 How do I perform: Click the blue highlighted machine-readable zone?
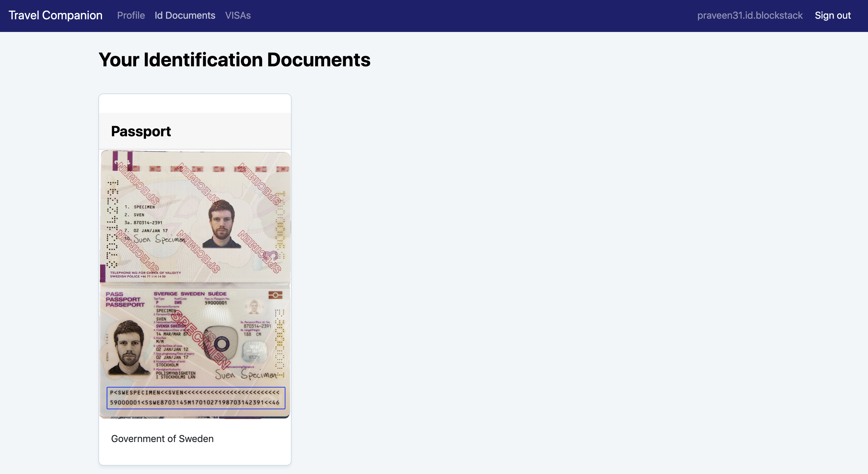[x=196, y=398]
